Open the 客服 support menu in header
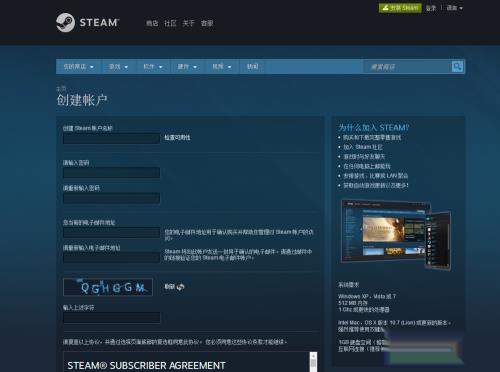 point(207,23)
